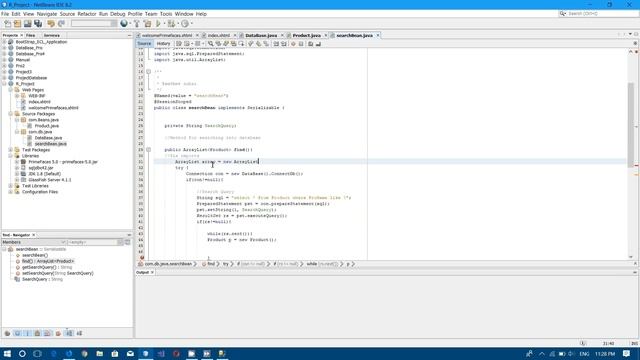Expand the Configuration Files folder

[11, 192]
